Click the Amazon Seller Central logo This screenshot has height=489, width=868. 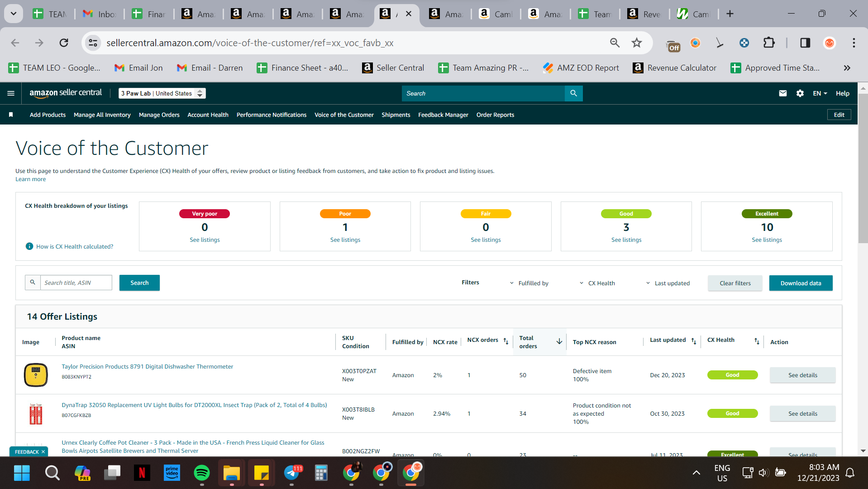(66, 93)
